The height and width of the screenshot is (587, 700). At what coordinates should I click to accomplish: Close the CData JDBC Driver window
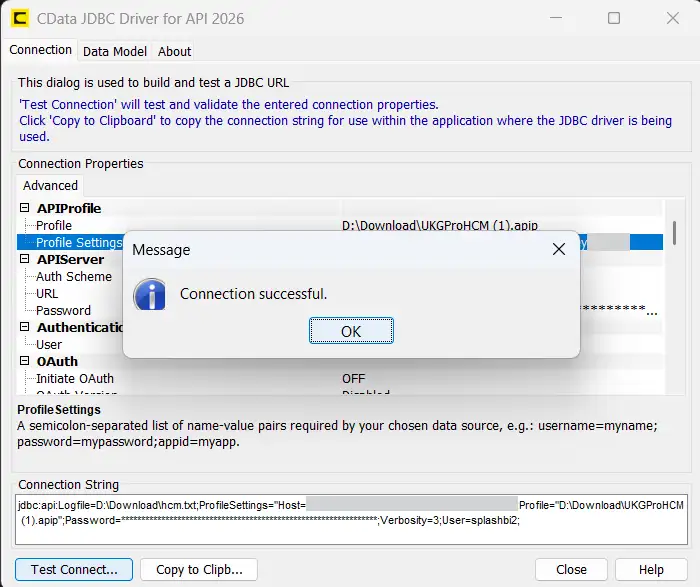tap(672, 18)
